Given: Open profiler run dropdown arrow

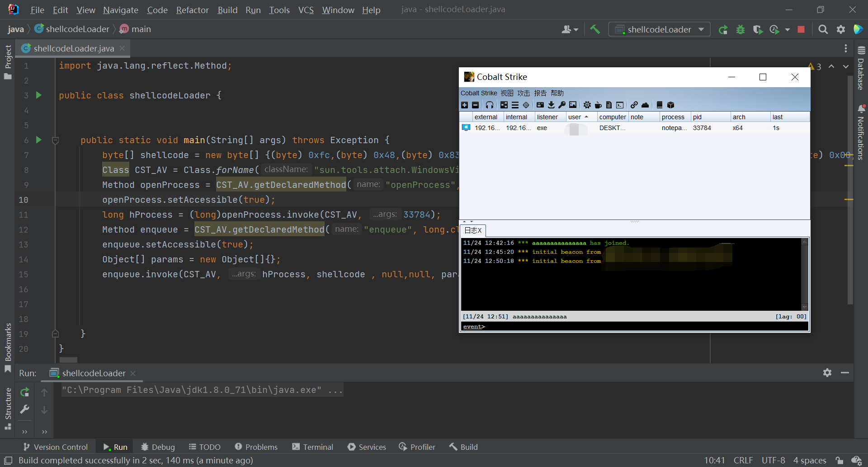Looking at the screenshot, I should (788, 29).
